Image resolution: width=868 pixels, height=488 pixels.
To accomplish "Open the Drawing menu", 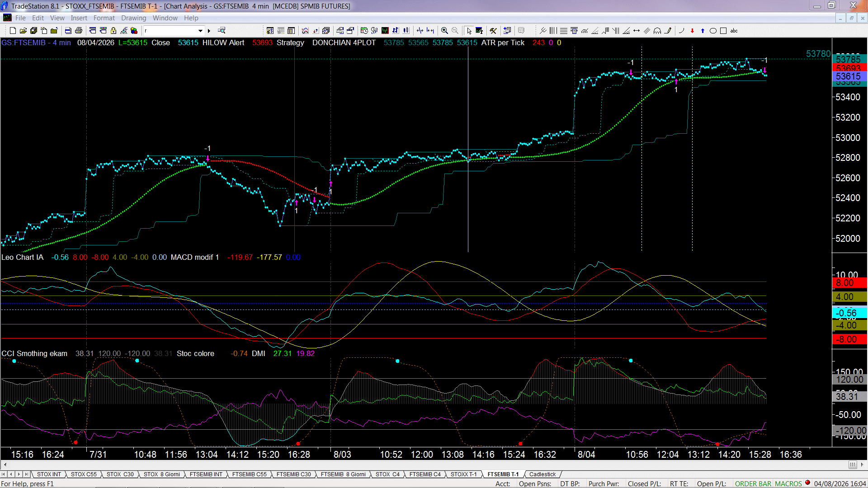I will pyautogui.click(x=133, y=18).
